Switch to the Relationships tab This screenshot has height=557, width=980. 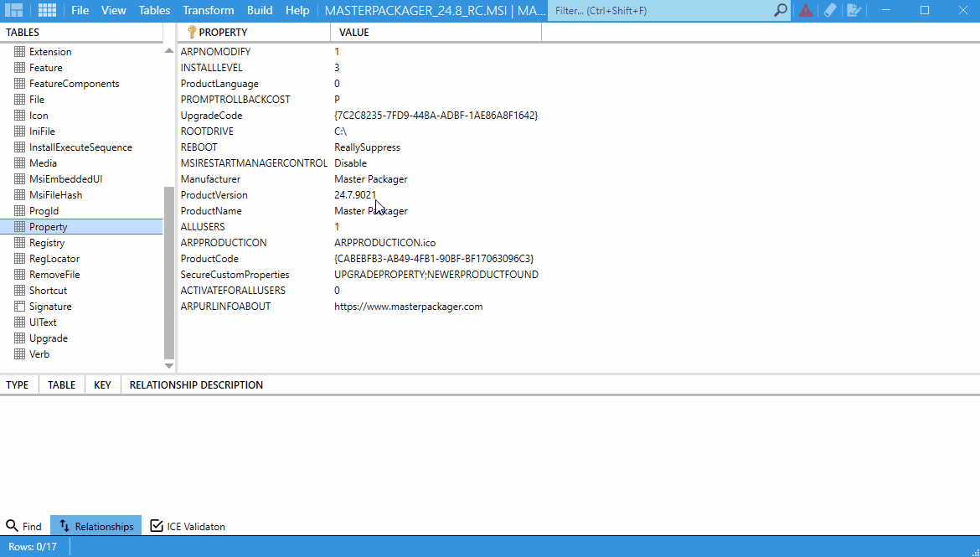[x=96, y=526]
